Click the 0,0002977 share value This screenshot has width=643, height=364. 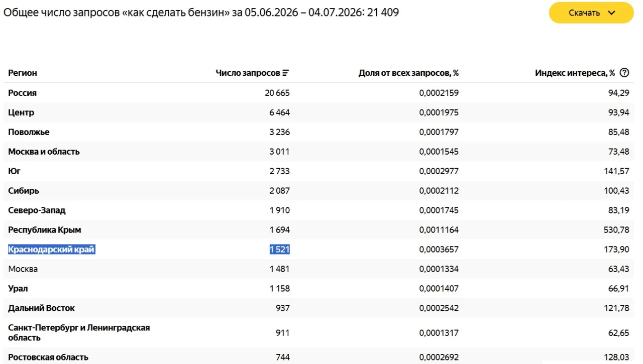tap(439, 171)
